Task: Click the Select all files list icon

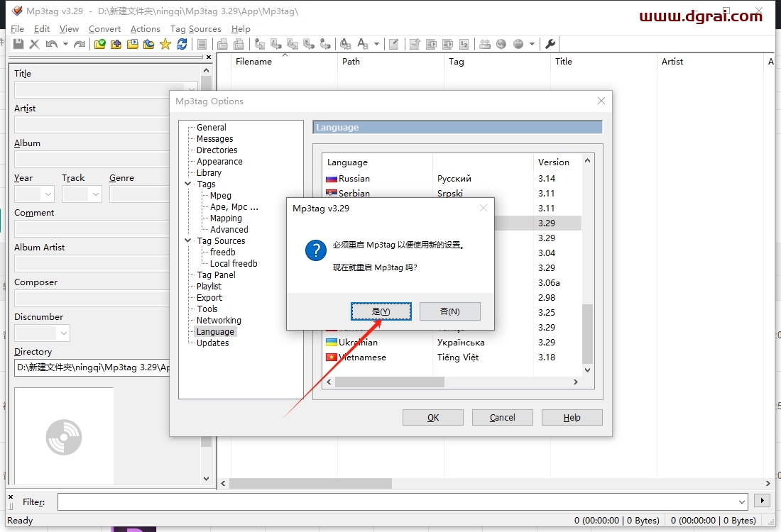Action: (202, 44)
